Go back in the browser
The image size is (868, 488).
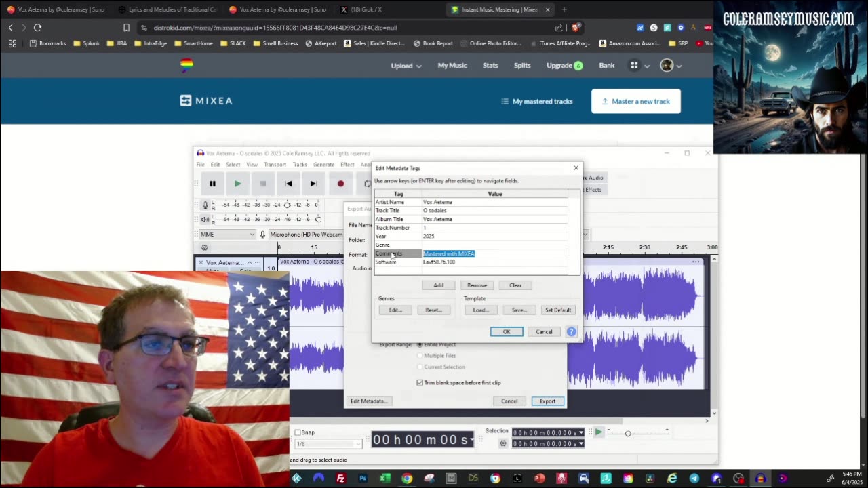pos(10,28)
